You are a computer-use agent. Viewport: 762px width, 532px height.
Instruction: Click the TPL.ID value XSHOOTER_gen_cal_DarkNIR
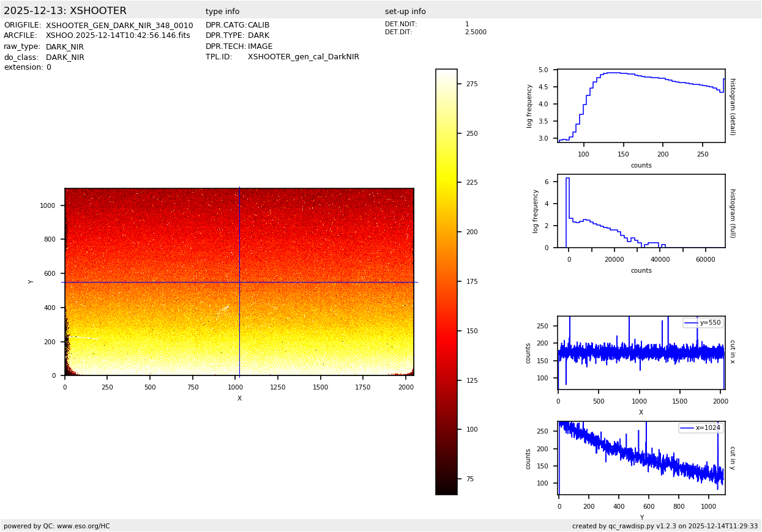[303, 57]
